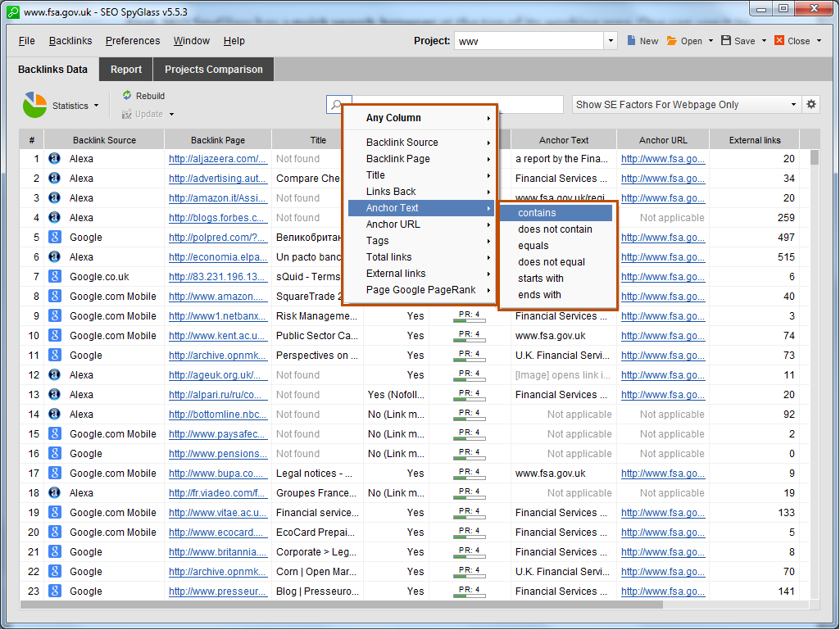Choose 'contains' filter option

(x=556, y=213)
